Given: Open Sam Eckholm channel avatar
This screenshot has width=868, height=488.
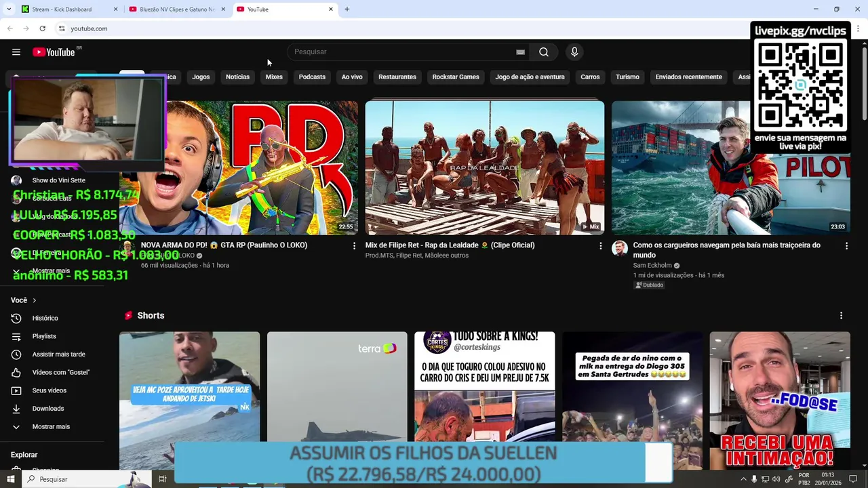Looking at the screenshot, I should (620, 248).
